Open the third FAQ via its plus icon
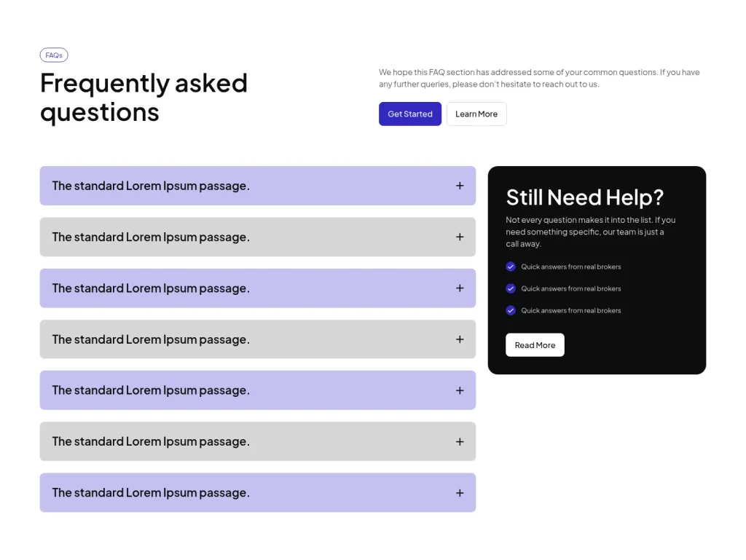Image resolution: width=746 pixels, height=560 pixels. [x=460, y=288]
